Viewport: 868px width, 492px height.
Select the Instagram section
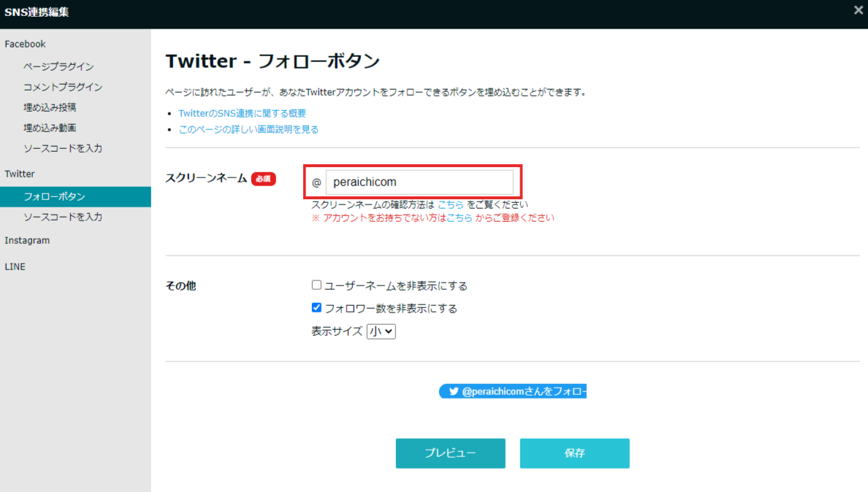coord(27,240)
